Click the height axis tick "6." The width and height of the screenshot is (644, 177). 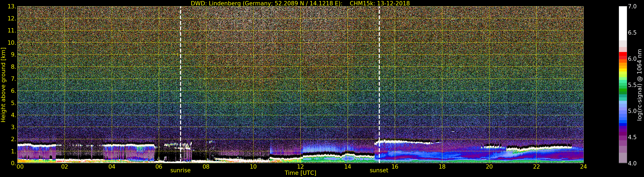tap(13, 91)
